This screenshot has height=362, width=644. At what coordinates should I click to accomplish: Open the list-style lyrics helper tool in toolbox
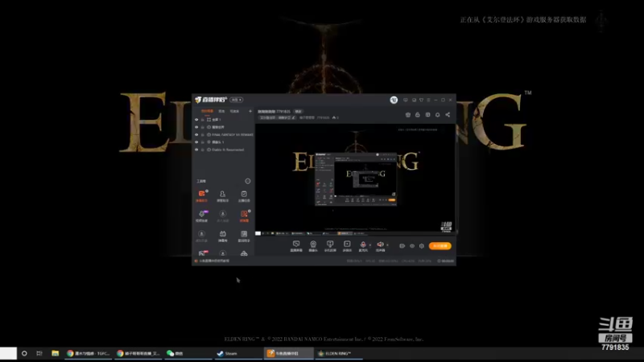coord(244,236)
